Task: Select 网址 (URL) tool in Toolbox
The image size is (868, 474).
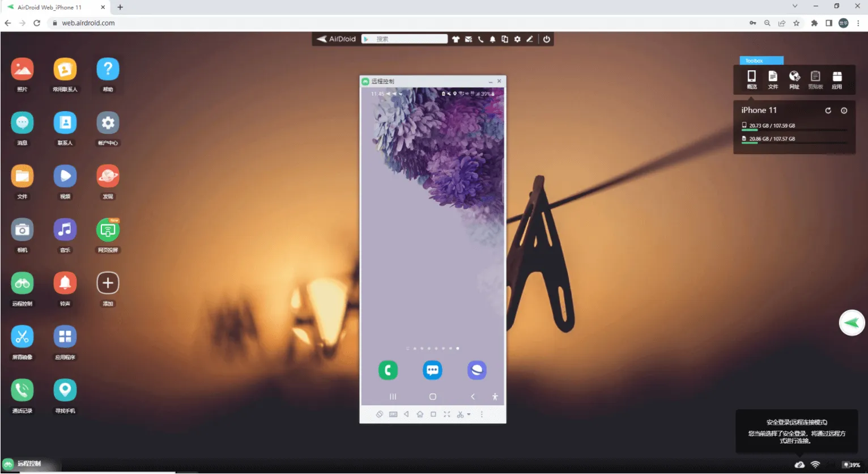Action: point(794,78)
